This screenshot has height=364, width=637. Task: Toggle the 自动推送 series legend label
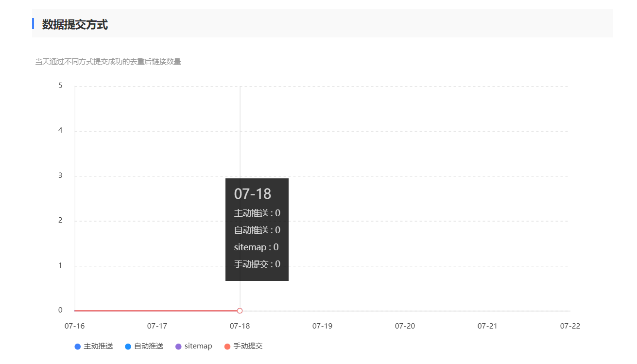point(149,347)
